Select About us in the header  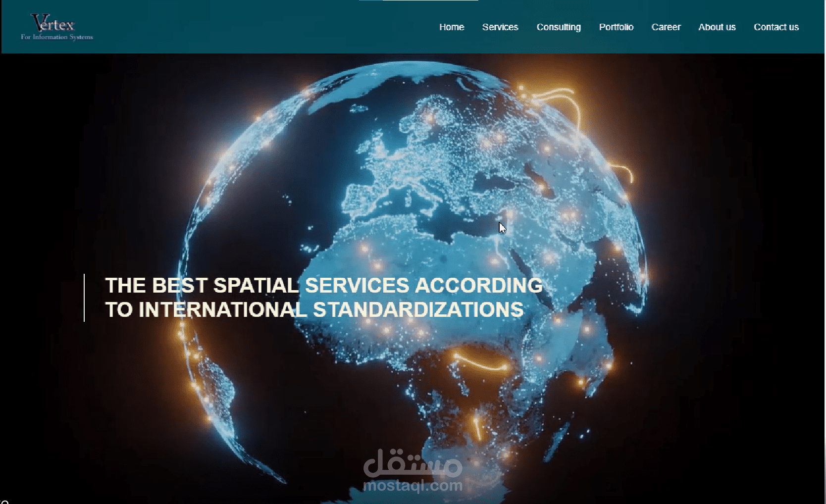[x=717, y=27]
